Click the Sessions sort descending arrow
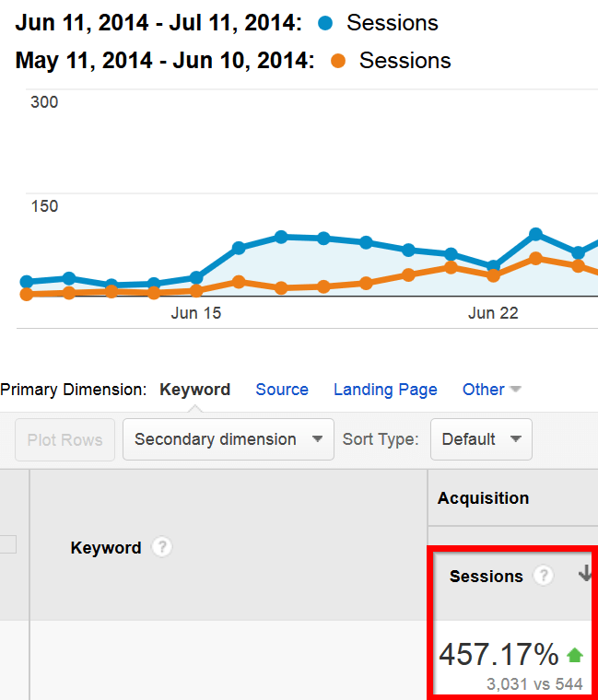This screenshot has height=700, width=598. click(x=585, y=574)
